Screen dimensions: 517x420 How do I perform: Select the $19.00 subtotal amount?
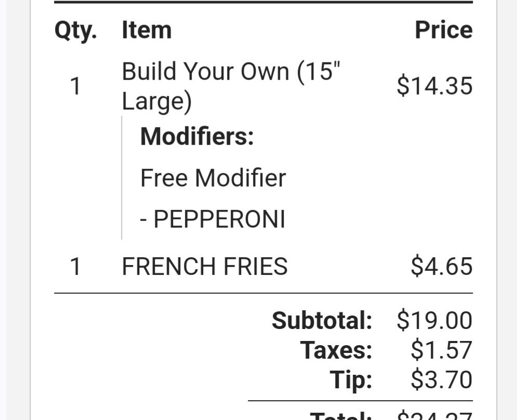pyautogui.click(x=434, y=320)
